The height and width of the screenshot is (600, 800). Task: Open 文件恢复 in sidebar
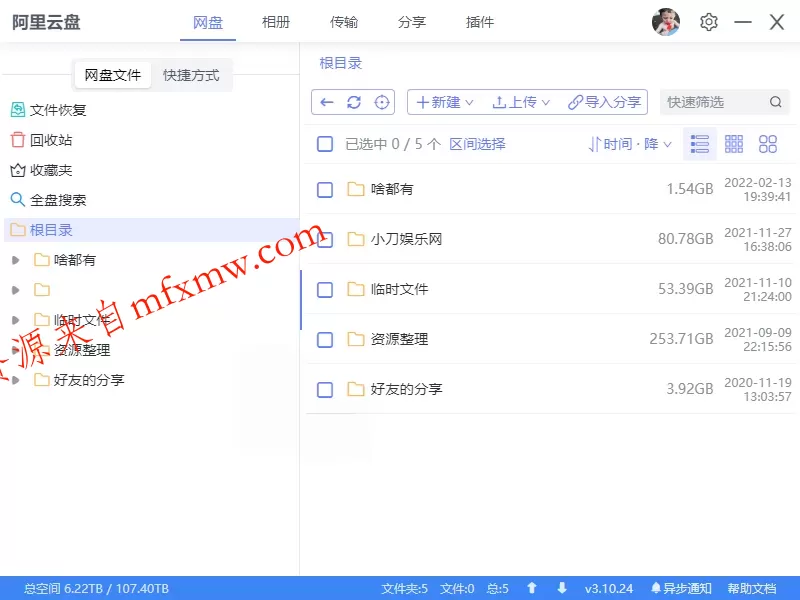click(48, 110)
